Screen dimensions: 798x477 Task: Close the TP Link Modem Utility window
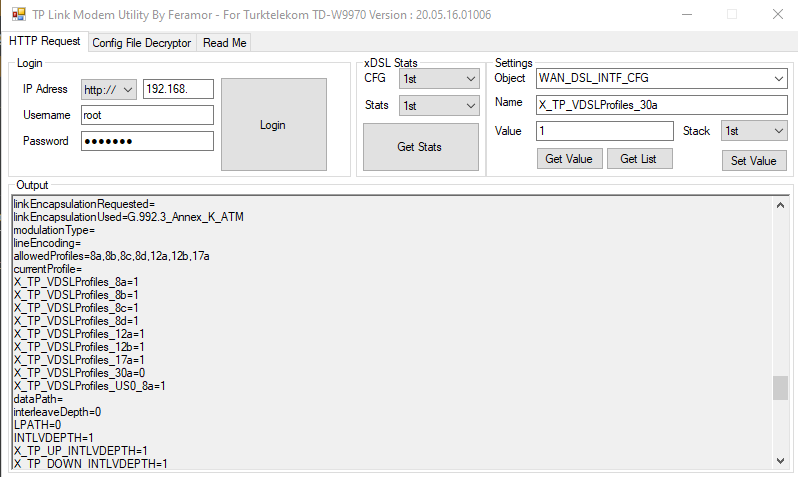point(778,14)
